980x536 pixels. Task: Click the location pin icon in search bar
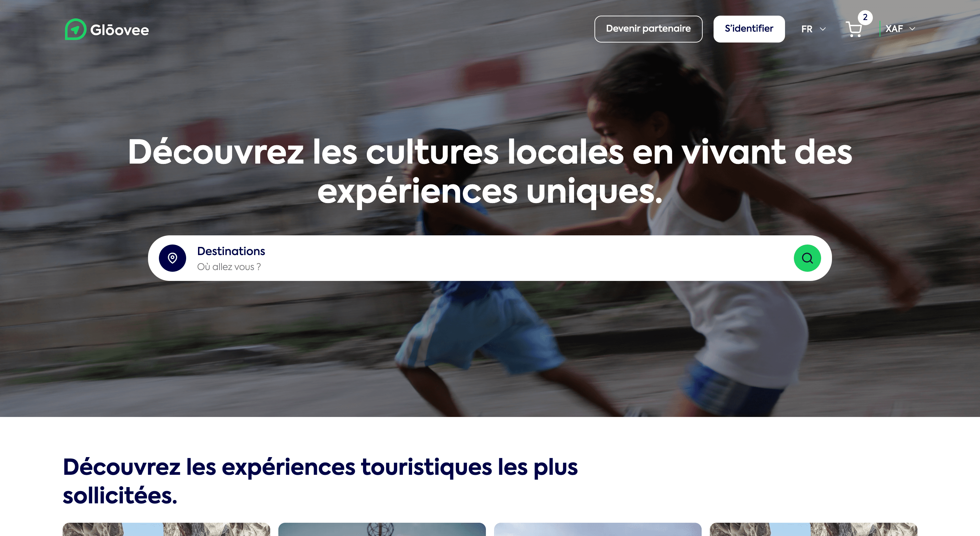click(172, 258)
